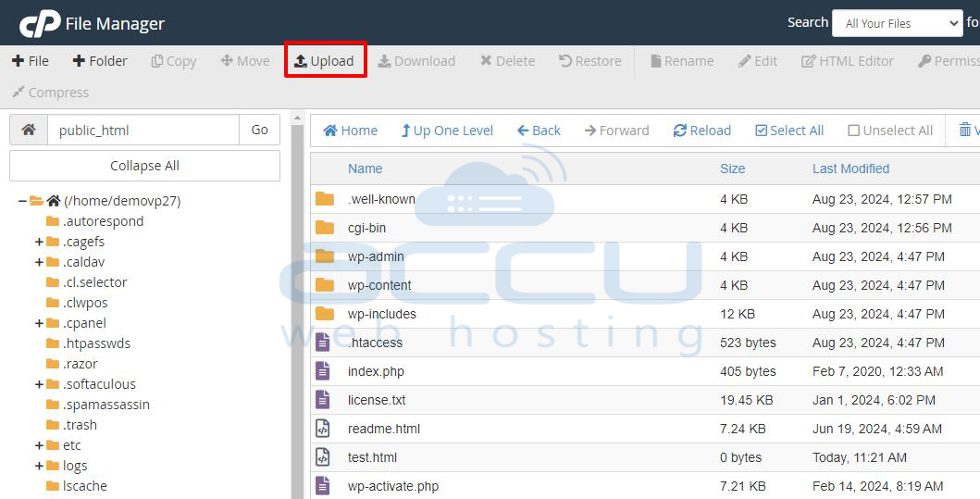Select the test.html file name

coord(373,457)
